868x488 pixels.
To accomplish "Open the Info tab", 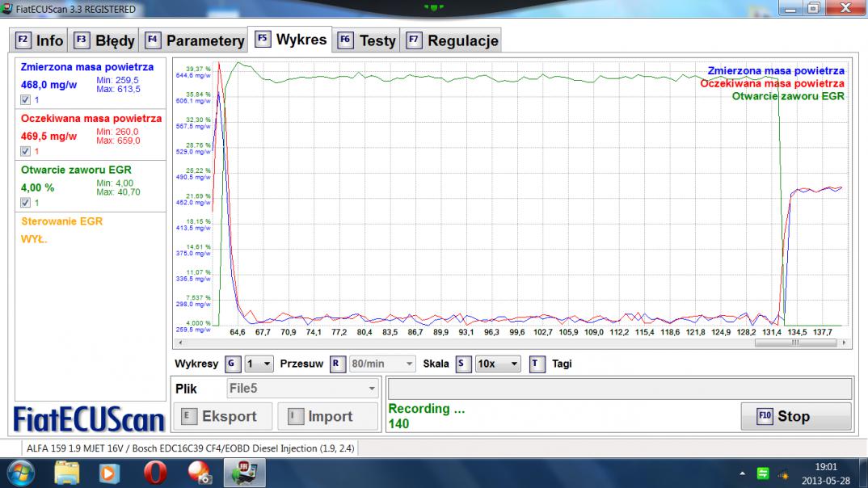I will coord(39,40).
